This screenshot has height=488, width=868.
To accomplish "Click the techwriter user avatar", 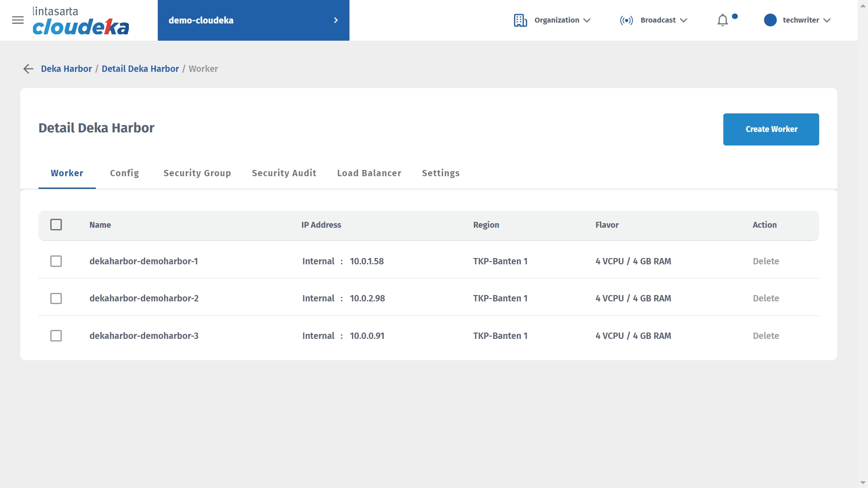I will [770, 20].
